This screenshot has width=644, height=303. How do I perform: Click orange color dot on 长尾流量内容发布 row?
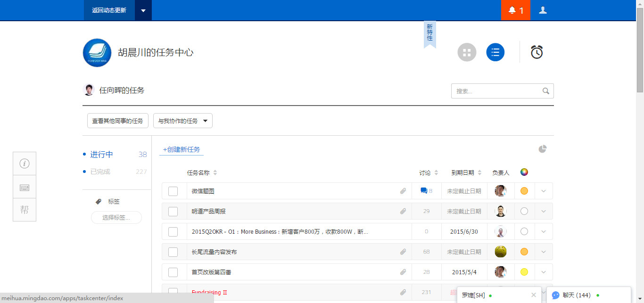(x=524, y=252)
